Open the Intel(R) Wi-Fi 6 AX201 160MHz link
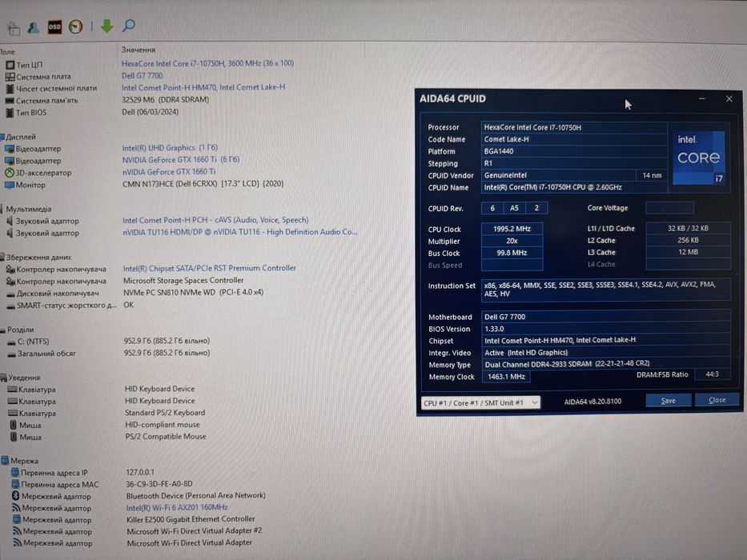Viewport: 747px width, 560px height. click(x=177, y=507)
